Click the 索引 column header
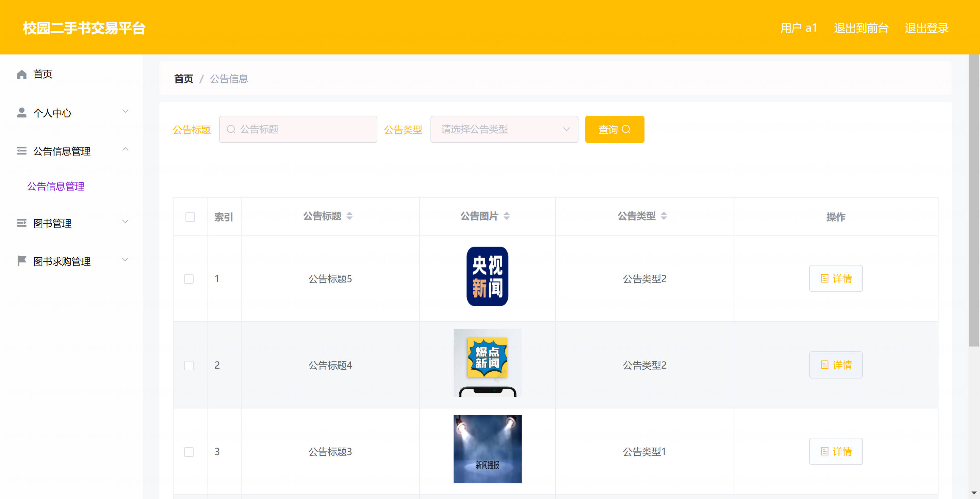980x499 pixels. coord(224,217)
